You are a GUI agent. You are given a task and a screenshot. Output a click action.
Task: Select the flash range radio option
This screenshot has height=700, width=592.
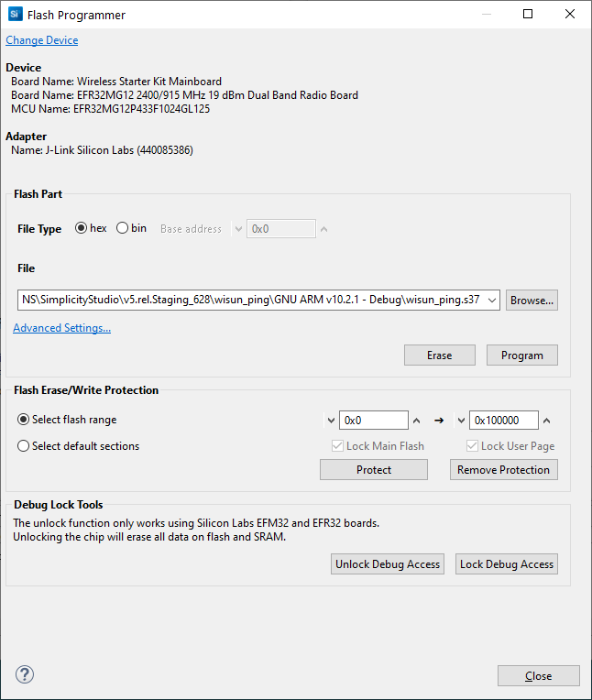(x=24, y=420)
